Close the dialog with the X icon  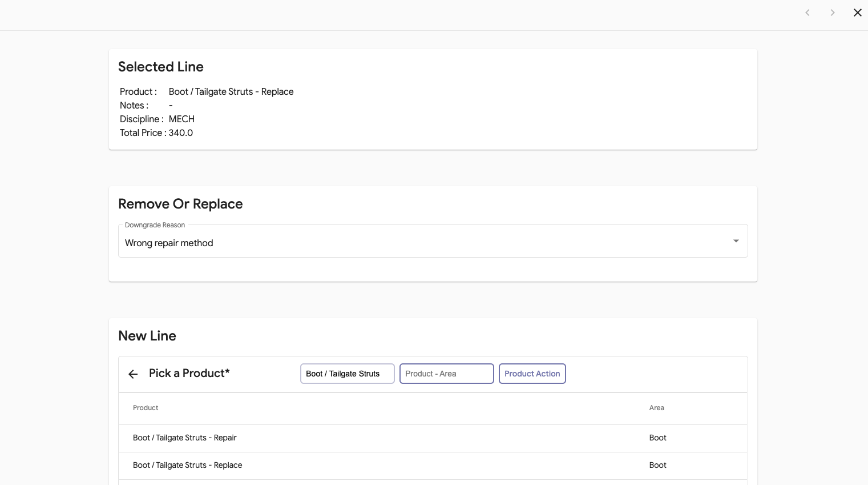pos(857,13)
